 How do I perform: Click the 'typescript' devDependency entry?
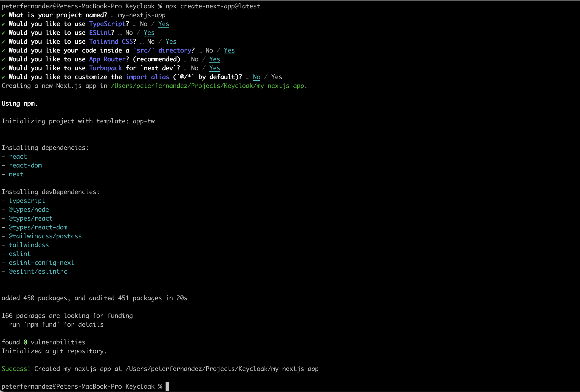(x=27, y=201)
